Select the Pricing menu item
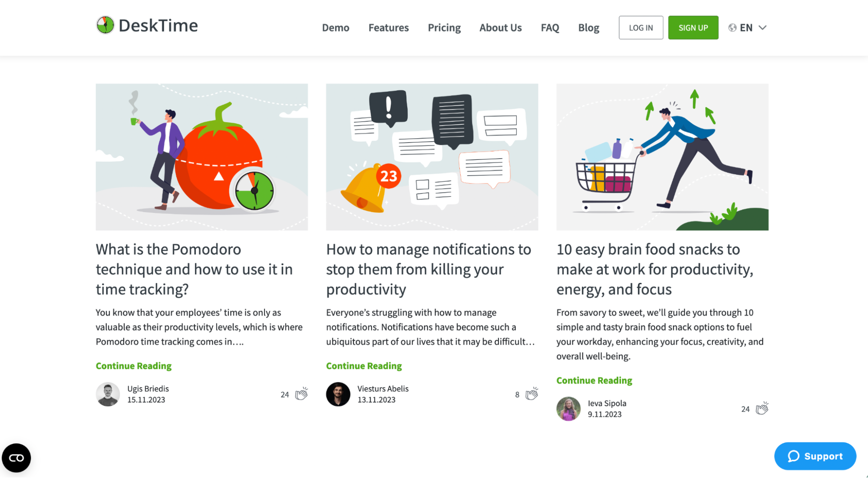868x478 pixels. click(x=444, y=27)
